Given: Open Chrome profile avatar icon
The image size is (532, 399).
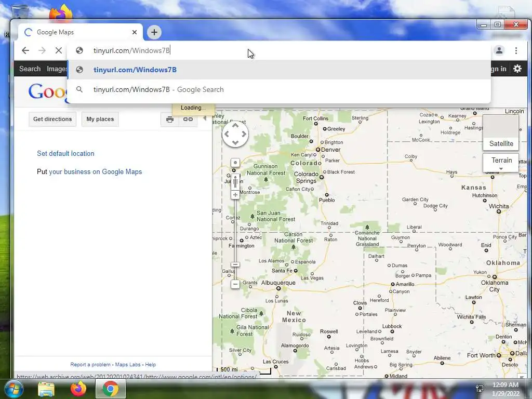Looking at the screenshot, I should 499,50.
